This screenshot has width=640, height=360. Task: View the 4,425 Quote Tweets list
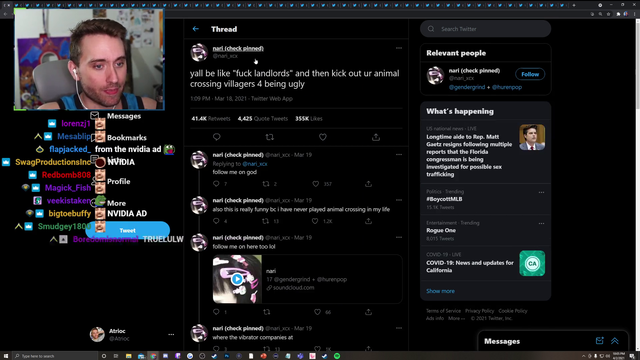263,119
